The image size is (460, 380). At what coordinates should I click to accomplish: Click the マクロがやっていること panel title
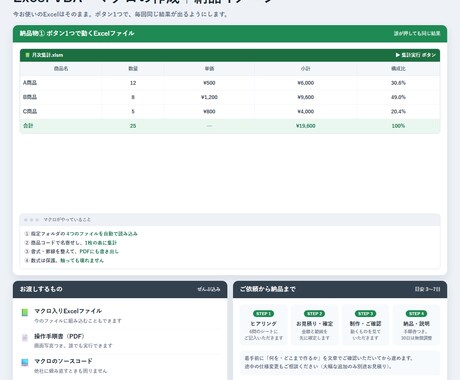coord(67,220)
